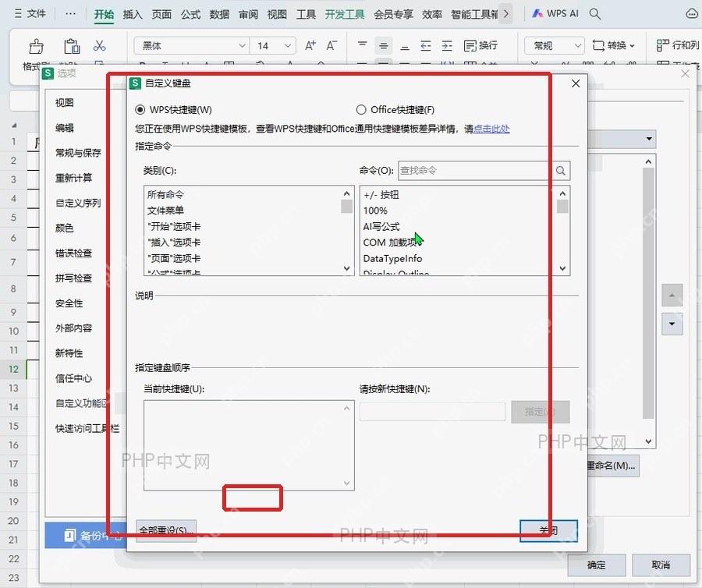Open 颜色 options section
Image resolution: width=702 pixels, height=588 pixels.
pos(64,228)
